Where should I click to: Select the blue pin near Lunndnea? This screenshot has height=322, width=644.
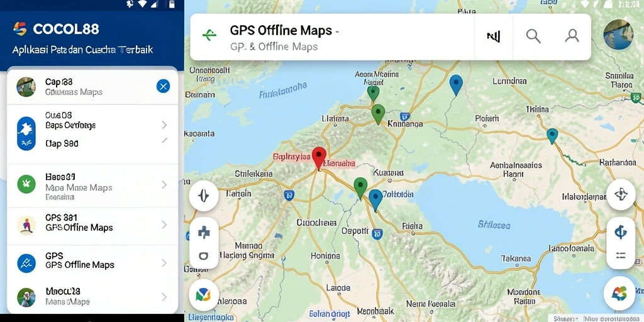[x=456, y=85]
